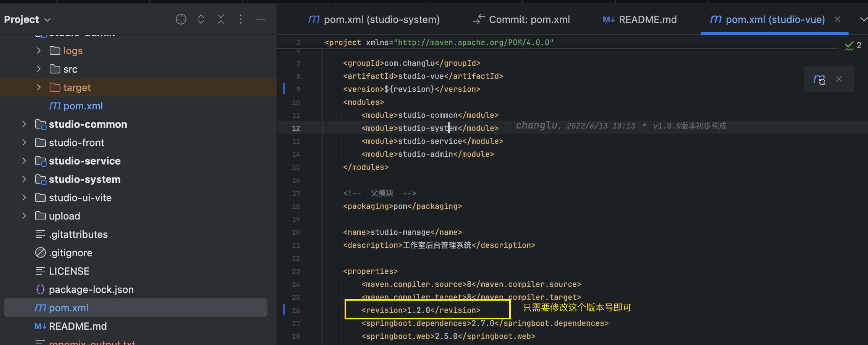Click the Collapse All icon in Project panel
The height and width of the screenshot is (345, 868).
click(x=221, y=19)
